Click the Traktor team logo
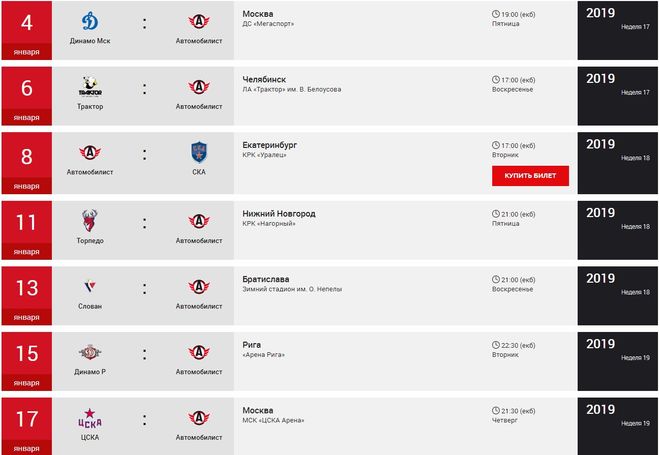 point(90,87)
